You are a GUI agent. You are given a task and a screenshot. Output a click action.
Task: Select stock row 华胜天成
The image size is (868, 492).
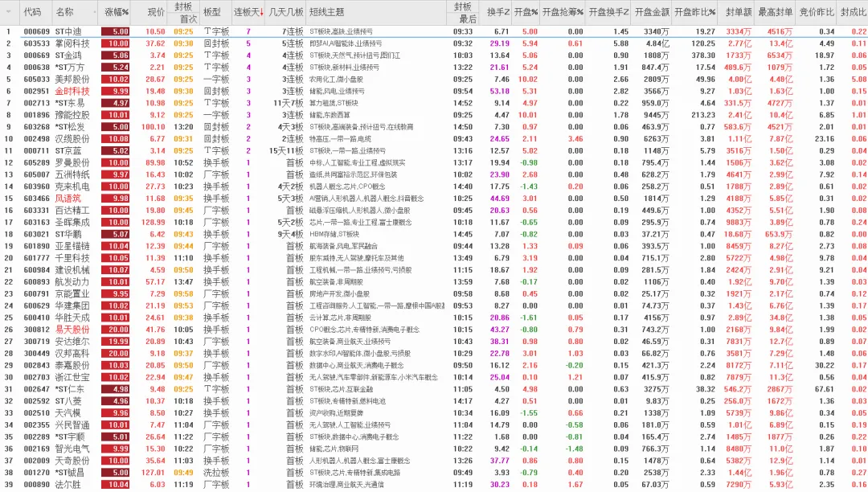point(434,318)
